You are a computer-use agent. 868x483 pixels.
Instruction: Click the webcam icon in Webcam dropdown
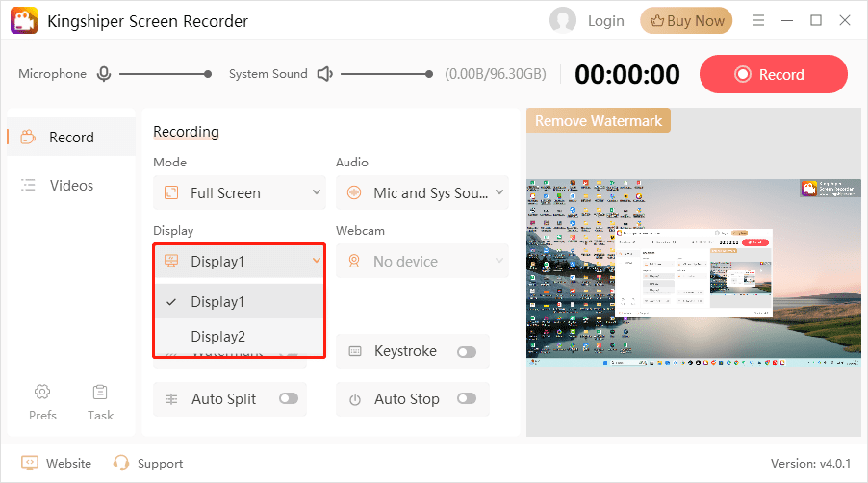[x=354, y=261]
